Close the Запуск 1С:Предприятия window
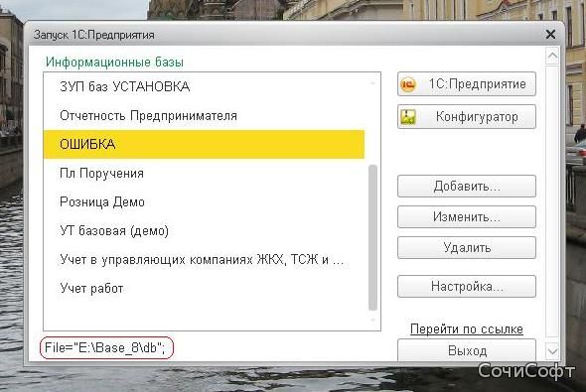This screenshot has width=586, height=392. tap(550, 35)
